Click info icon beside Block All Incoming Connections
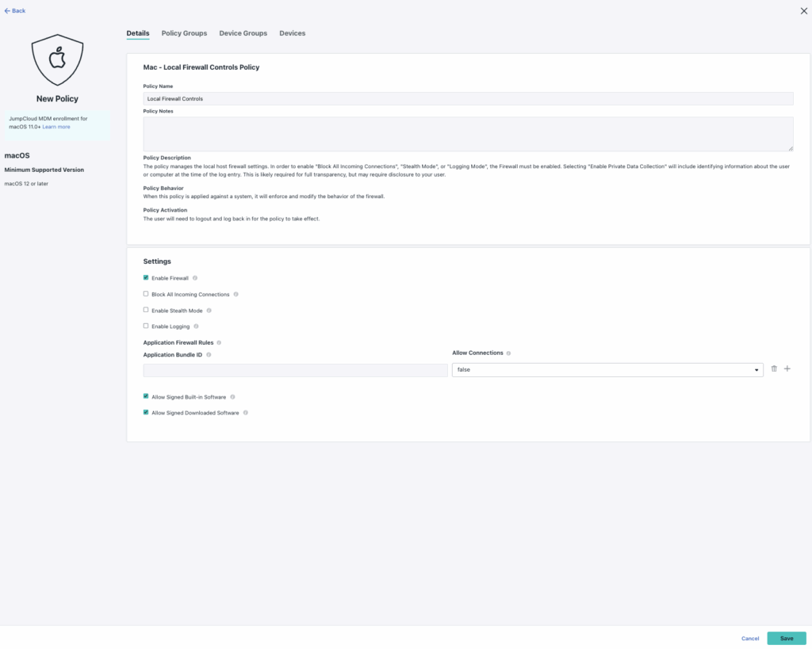 (x=236, y=294)
